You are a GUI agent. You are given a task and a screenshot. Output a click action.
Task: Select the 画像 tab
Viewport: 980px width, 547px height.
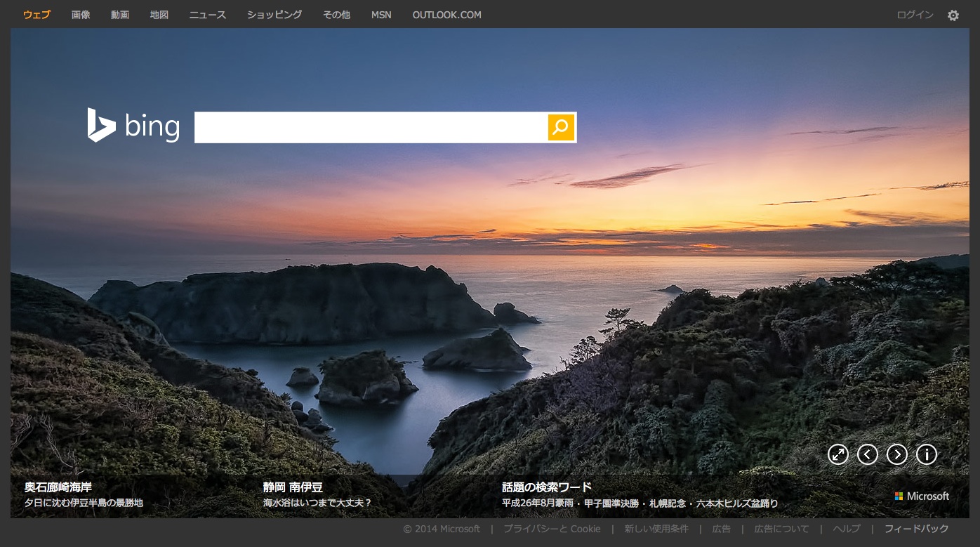[81, 15]
